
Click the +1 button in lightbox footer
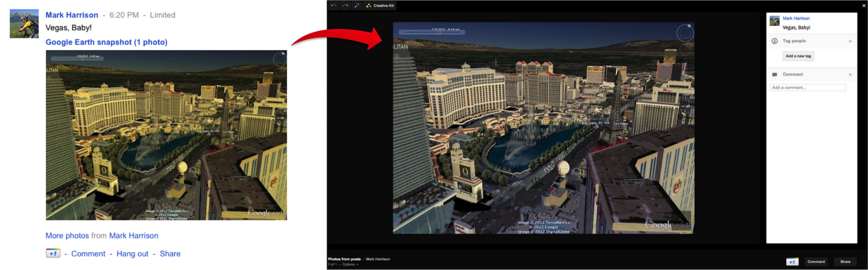point(793,262)
